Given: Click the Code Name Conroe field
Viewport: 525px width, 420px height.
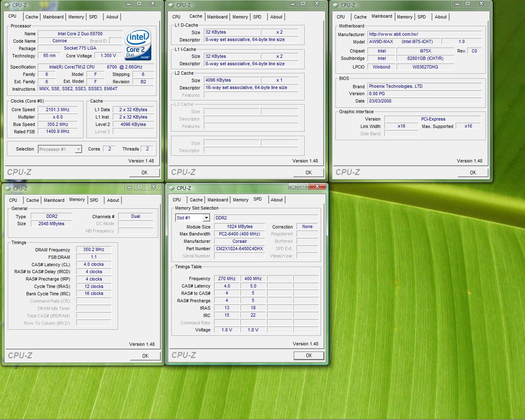Looking at the screenshot, I should coord(59,41).
